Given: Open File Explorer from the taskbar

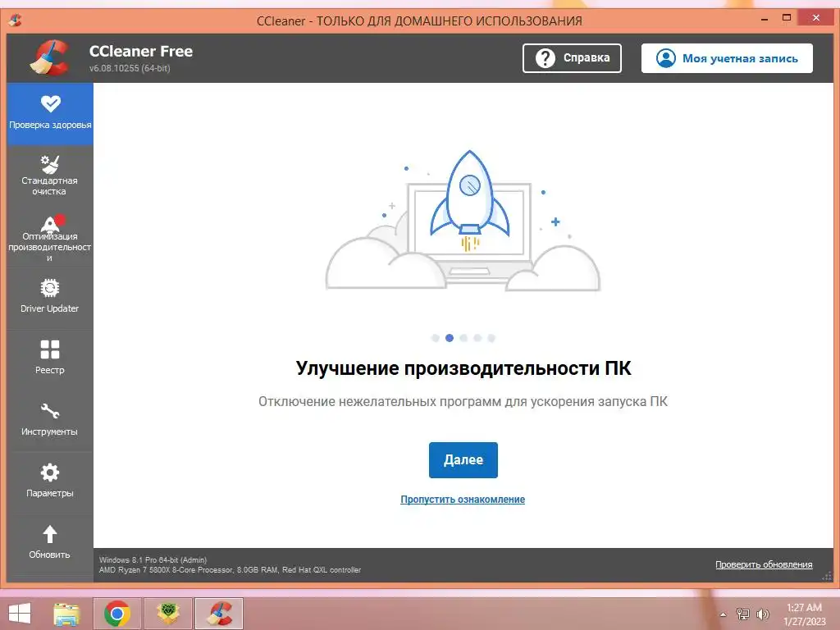Looking at the screenshot, I should (x=67, y=614).
